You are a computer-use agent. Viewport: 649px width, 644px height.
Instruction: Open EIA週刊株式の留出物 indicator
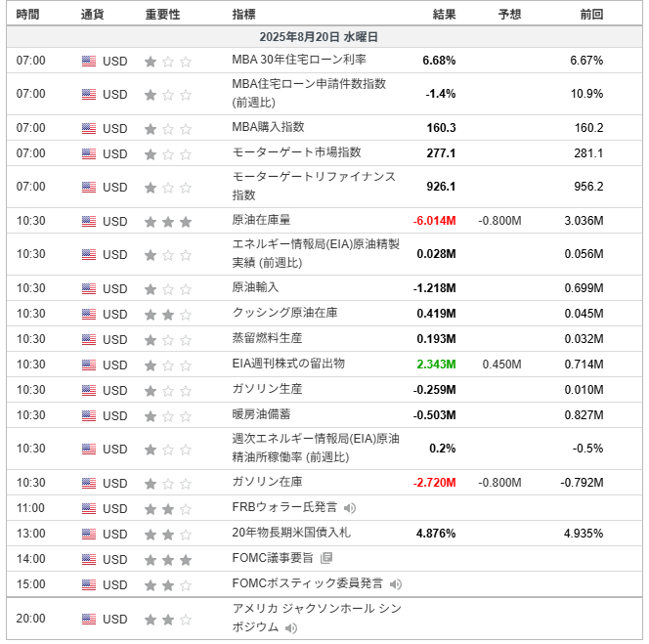[x=288, y=363]
